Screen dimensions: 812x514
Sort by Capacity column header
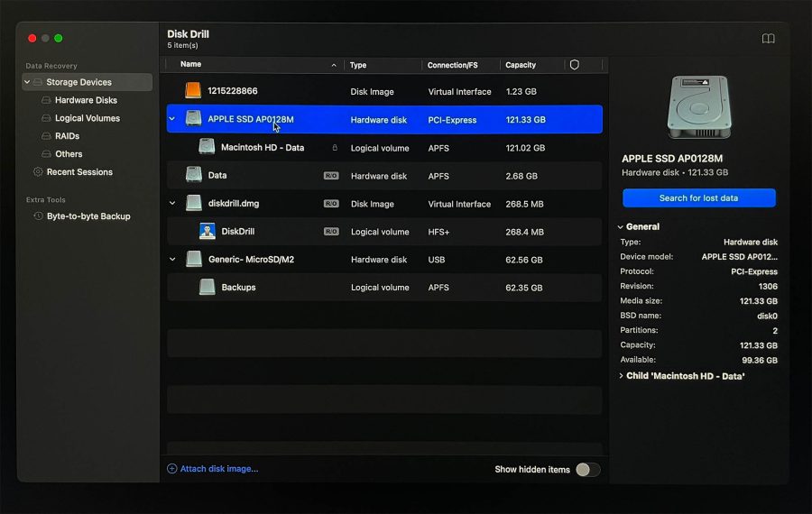(x=521, y=65)
